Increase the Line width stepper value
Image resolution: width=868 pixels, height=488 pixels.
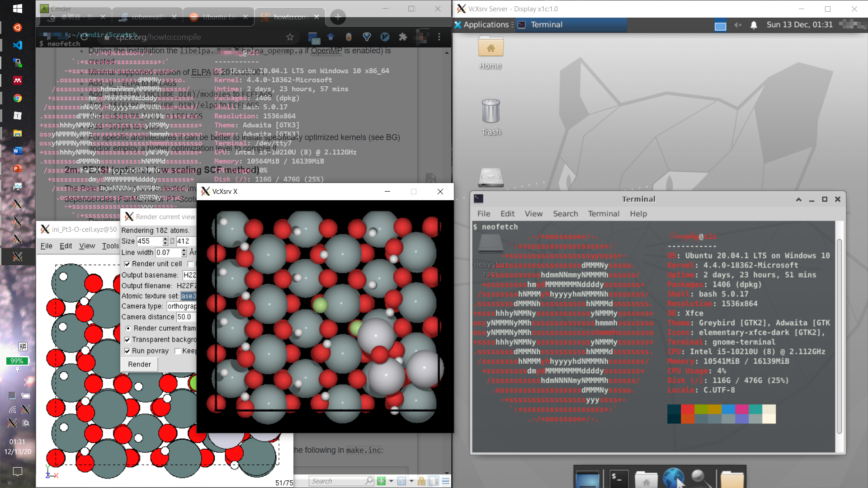click(184, 250)
